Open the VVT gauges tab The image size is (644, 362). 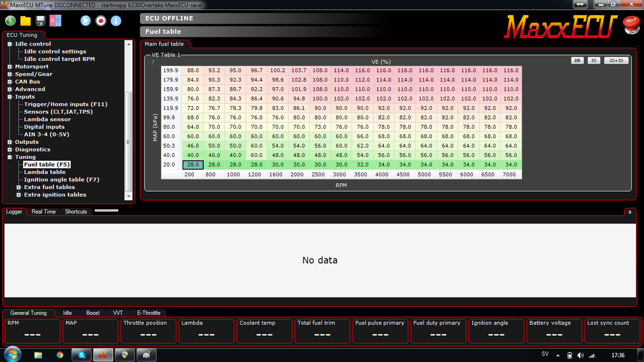pos(118,313)
